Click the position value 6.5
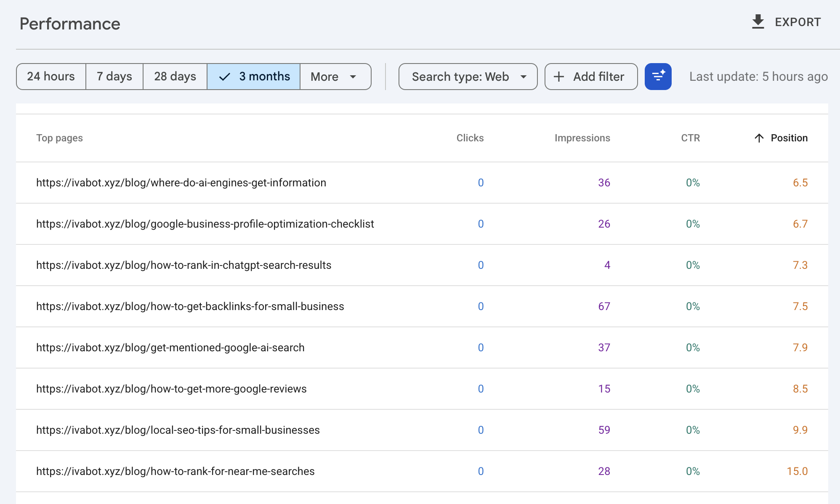This screenshot has height=504, width=840. pyautogui.click(x=800, y=183)
